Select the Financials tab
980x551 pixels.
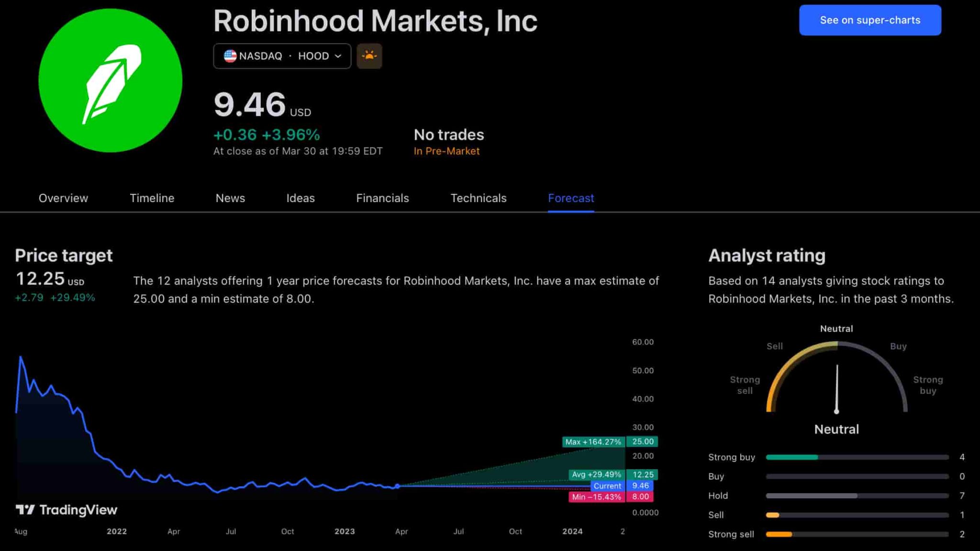pos(382,198)
